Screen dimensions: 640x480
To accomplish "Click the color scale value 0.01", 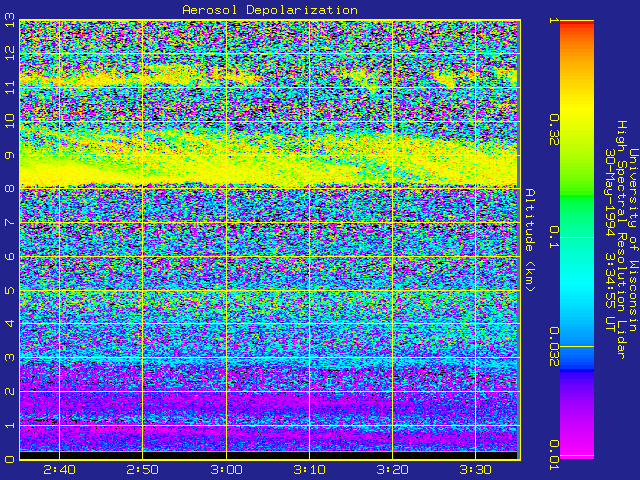I will click(553, 455).
